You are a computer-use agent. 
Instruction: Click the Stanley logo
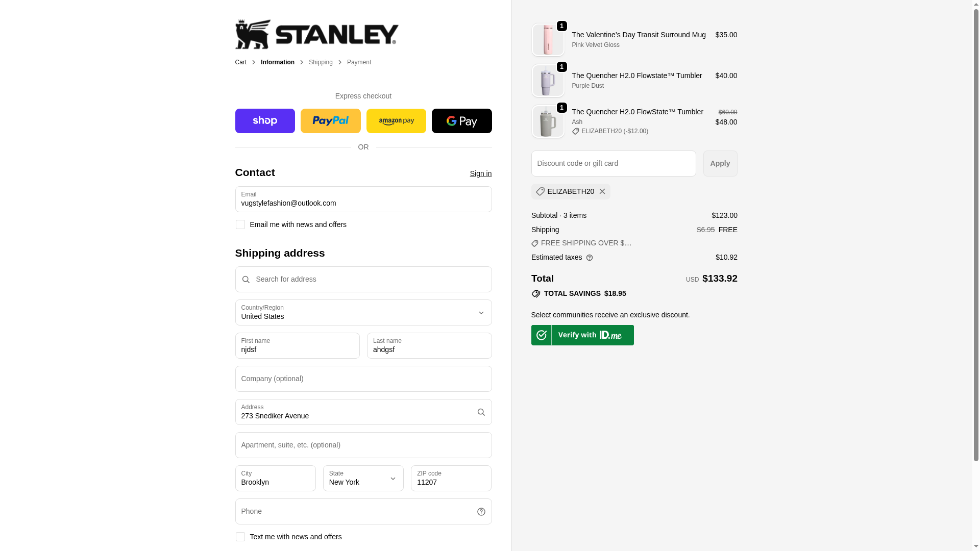coord(316,34)
